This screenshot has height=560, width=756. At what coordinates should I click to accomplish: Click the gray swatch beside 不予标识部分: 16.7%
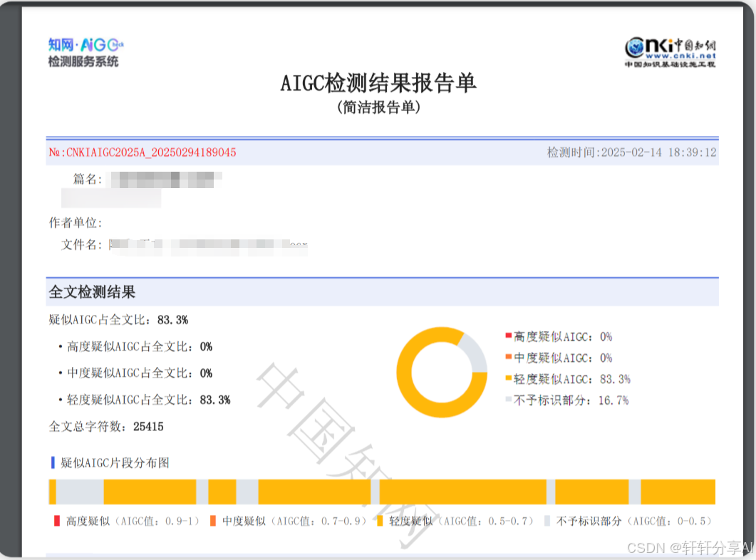tap(508, 399)
